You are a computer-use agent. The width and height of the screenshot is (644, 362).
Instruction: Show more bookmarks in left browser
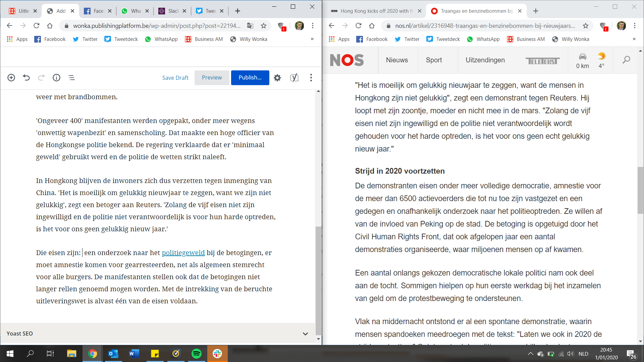coord(312,39)
